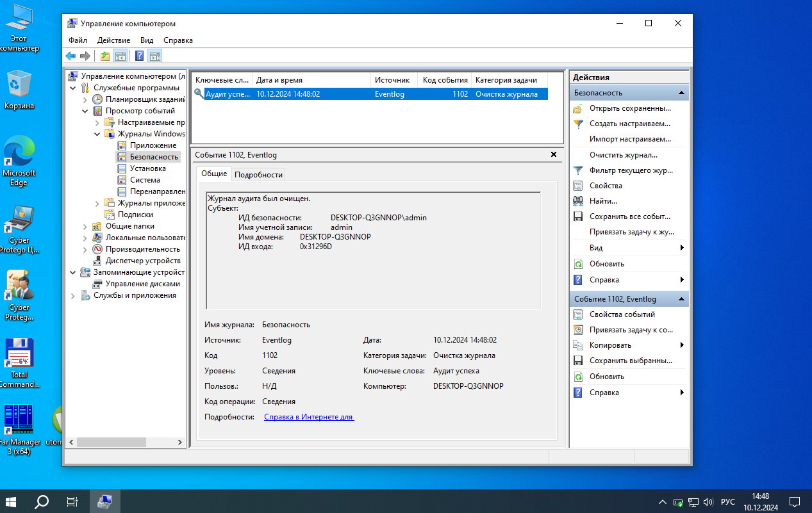Collapse Запоминающие устройства node
The height and width of the screenshot is (513, 812).
point(74,272)
